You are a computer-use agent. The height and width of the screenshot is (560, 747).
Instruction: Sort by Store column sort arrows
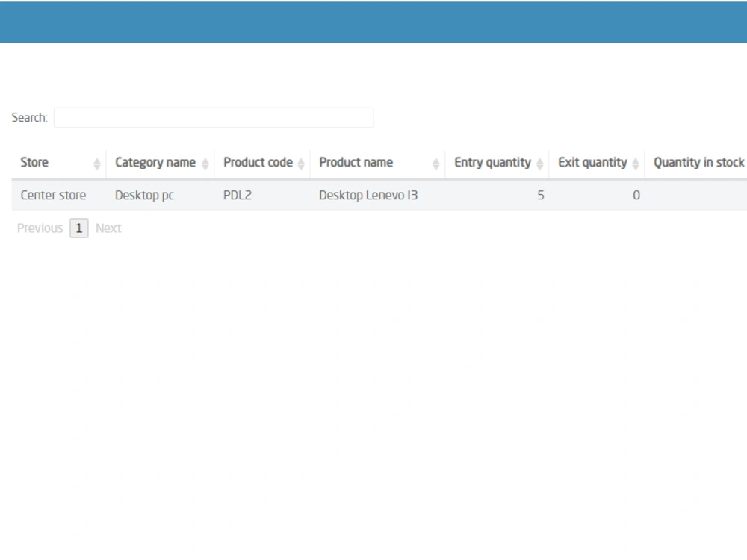(96, 164)
